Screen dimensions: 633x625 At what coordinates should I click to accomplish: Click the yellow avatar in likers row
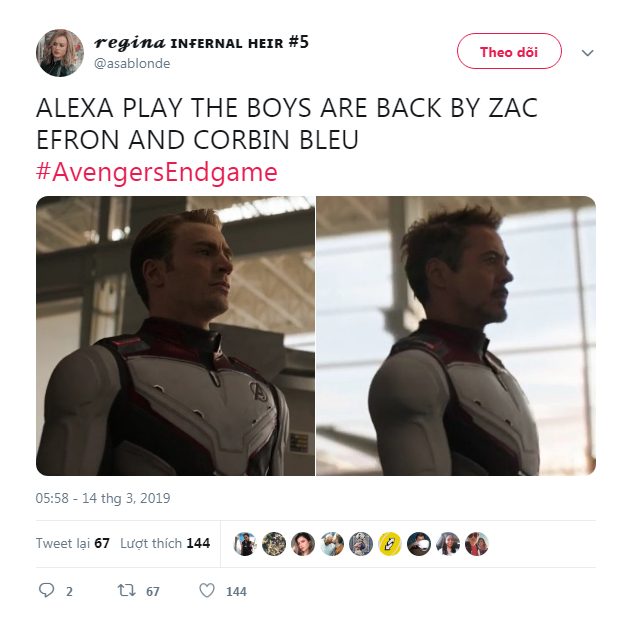click(x=390, y=544)
